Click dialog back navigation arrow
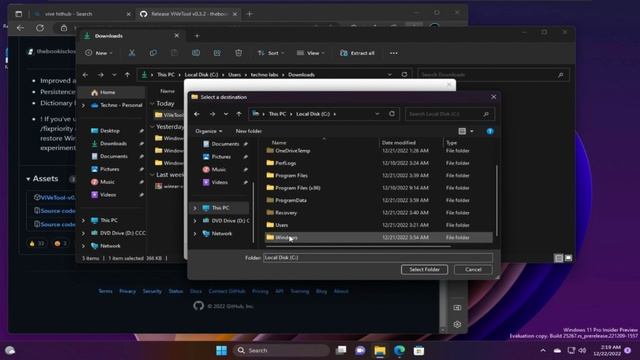Viewport: 640px width, 360px height. tap(197, 114)
